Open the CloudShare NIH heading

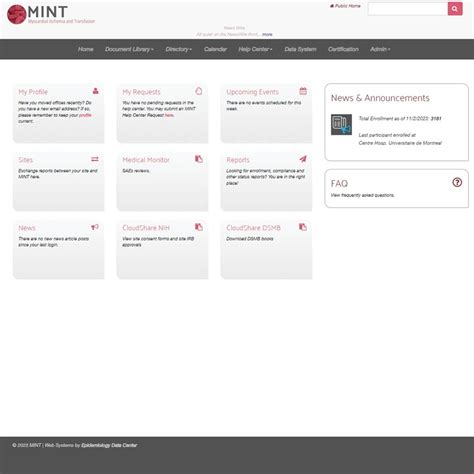pos(146,228)
